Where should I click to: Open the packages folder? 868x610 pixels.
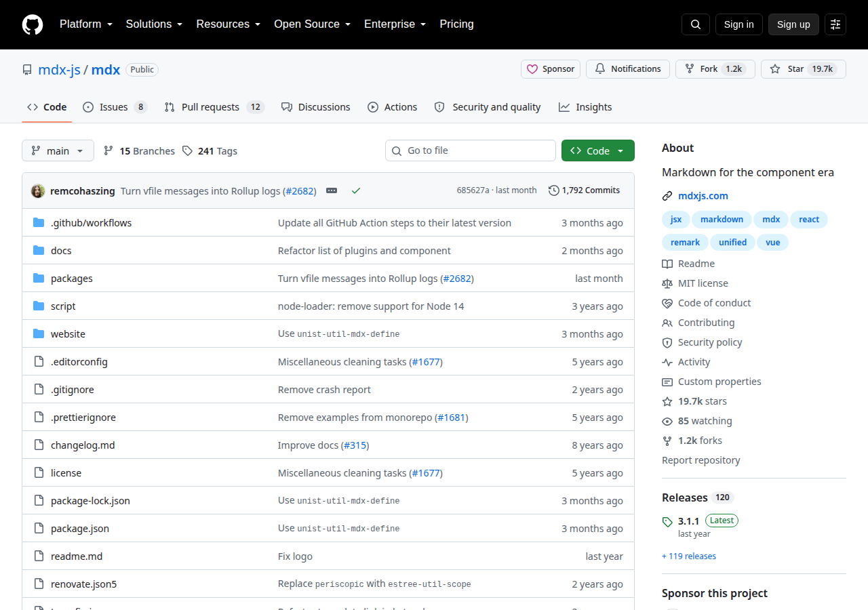(72, 279)
